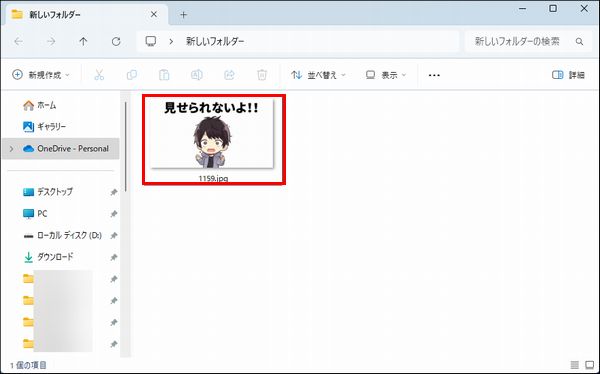This screenshot has height=374, width=600.
Task: Expand the OneDrive - Personal tree node
Action: [x=11, y=149]
